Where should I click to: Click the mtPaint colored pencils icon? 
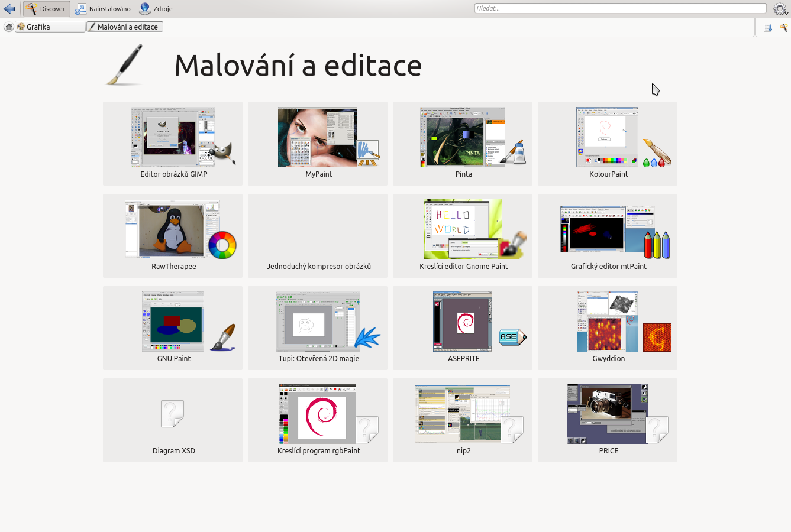click(657, 245)
